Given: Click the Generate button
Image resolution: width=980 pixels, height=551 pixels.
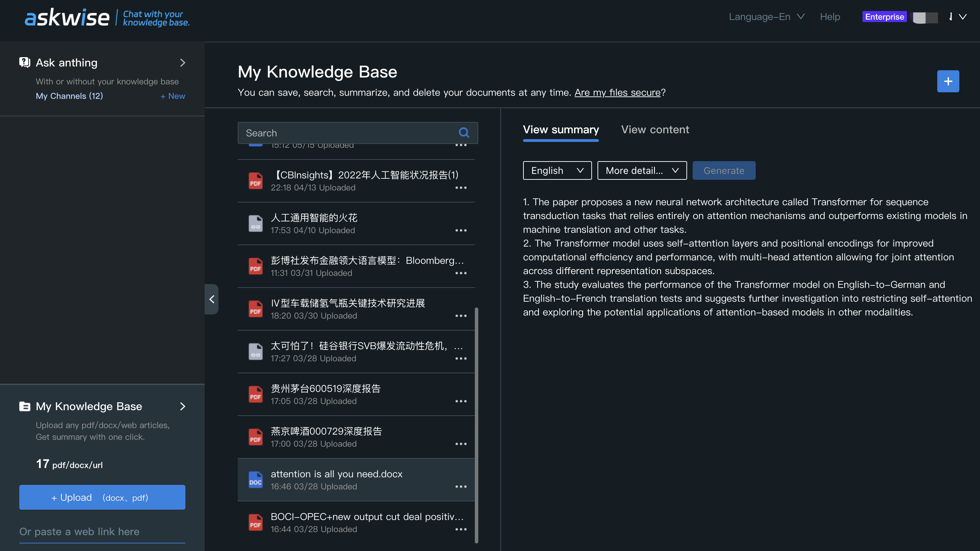Looking at the screenshot, I should (x=724, y=170).
